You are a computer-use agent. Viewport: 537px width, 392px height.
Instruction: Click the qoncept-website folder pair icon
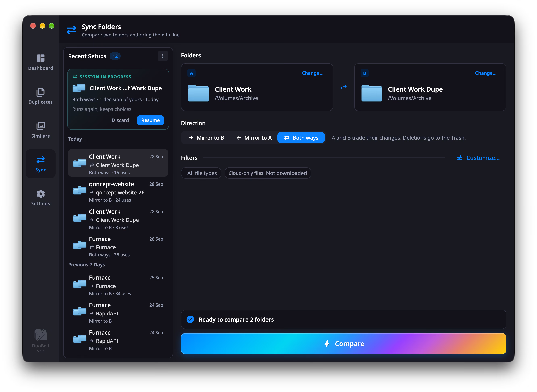coord(80,190)
